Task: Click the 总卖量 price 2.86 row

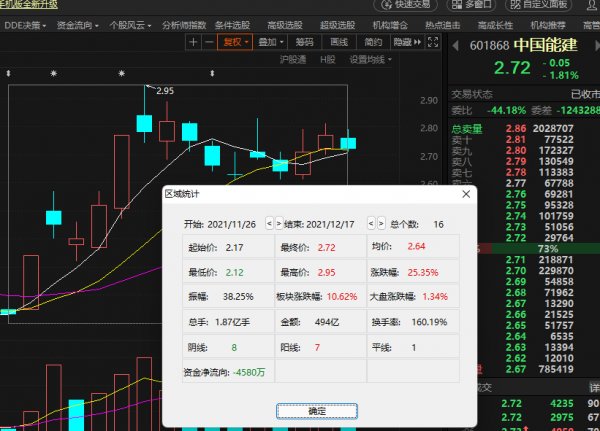Action: tap(526, 128)
